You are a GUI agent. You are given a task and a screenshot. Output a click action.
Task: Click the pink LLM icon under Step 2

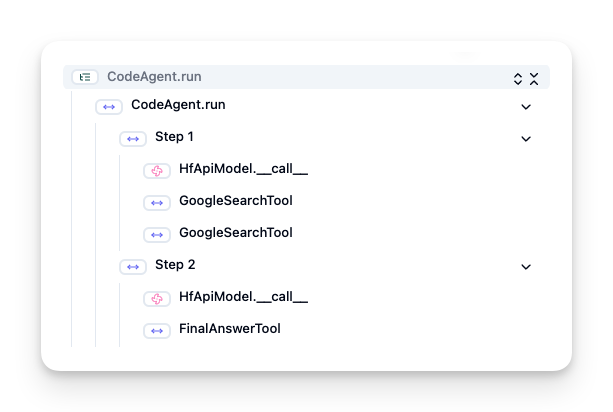point(157,298)
